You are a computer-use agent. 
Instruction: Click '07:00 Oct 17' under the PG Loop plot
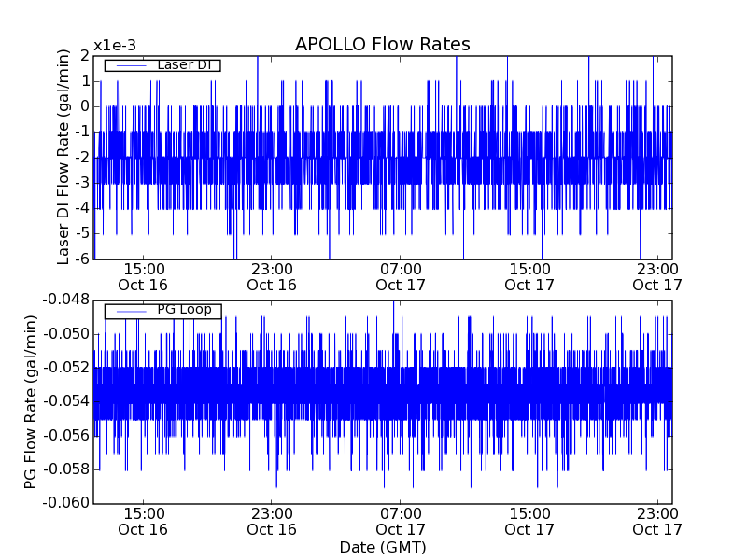(x=401, y=522)
